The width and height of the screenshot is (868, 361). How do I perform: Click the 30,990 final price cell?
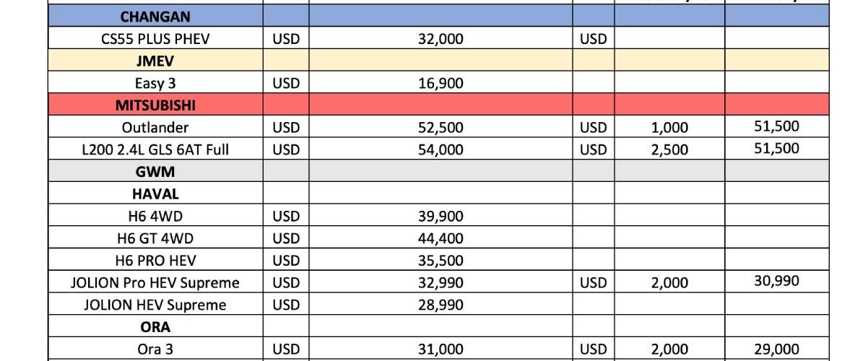[776, 281]
